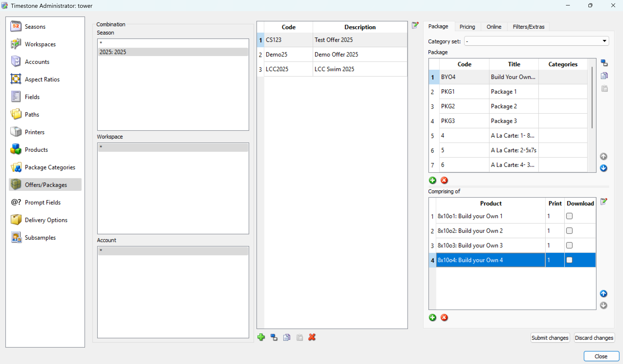
Task: Check the Download box for Build your Own 2
Action: [569, 231]
